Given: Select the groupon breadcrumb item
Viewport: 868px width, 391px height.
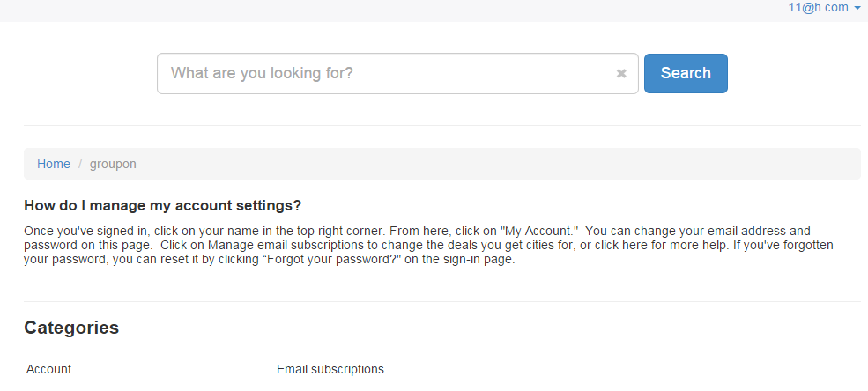Looking at the screenshot, I should point(113,164).
